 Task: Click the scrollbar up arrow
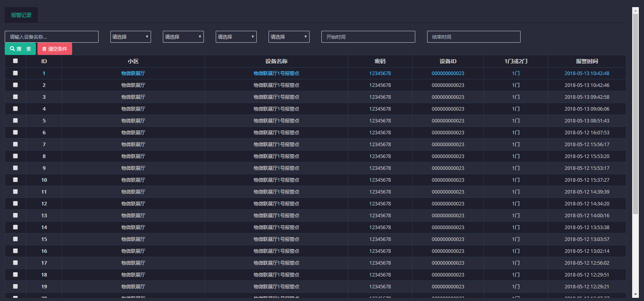(635, 10)
